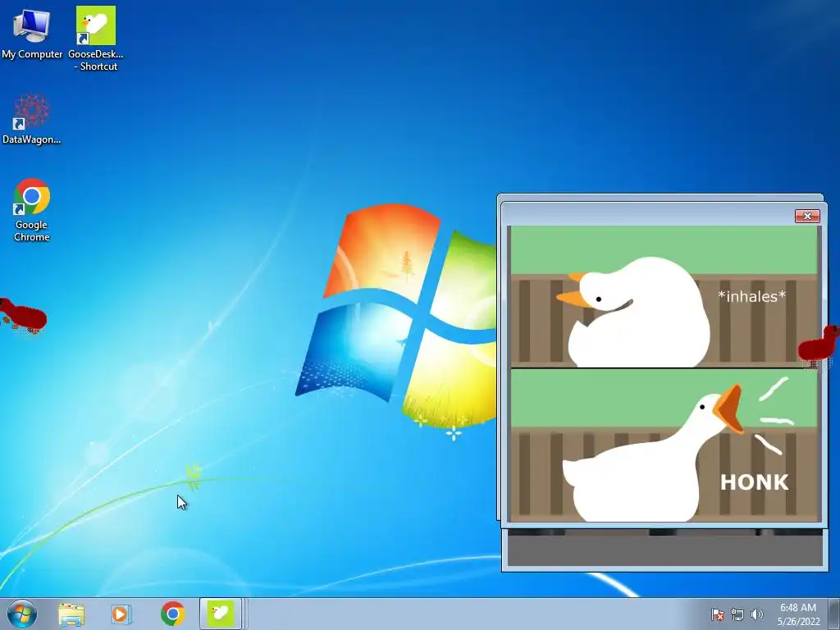Select the DataWagon desktop shortcut
840x630 pixels.
32,119
